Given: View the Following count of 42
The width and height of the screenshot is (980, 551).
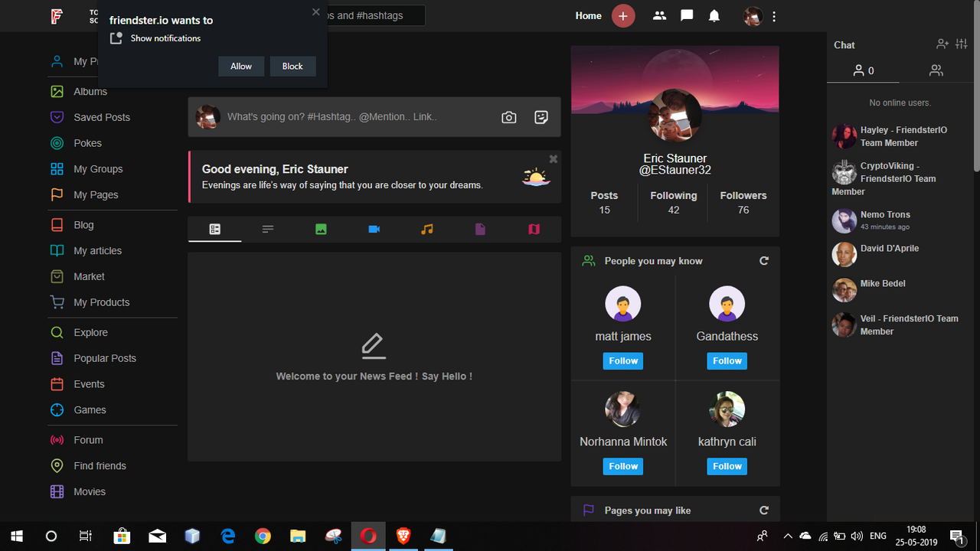Looking at the screenshot, I should click(x=674, y=203).
